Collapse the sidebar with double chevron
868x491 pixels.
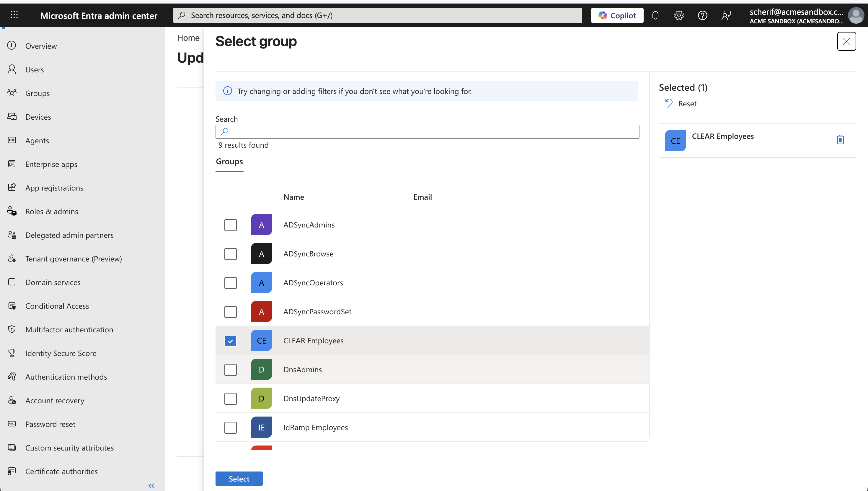(x=151, y=486)
